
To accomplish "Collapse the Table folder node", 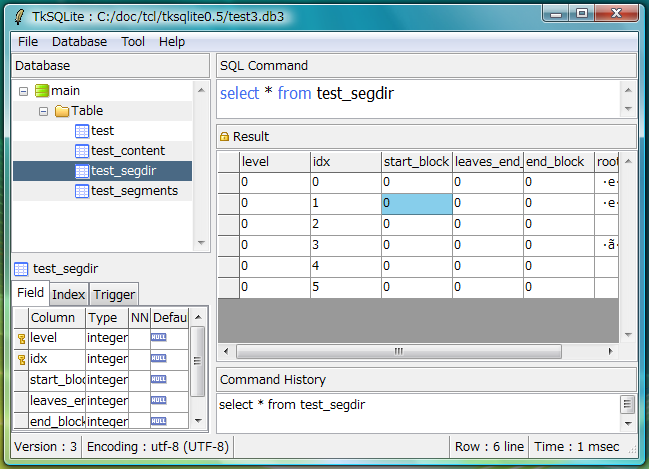I will click(x=43, y=111).
